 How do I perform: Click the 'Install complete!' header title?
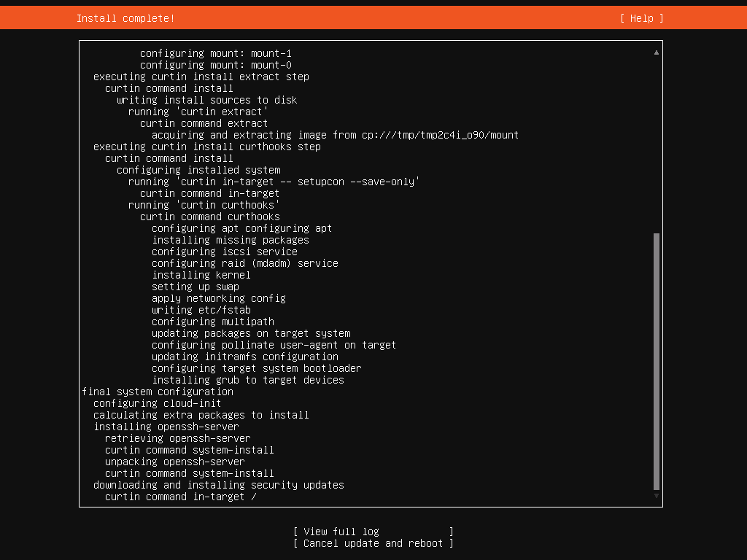125,18
